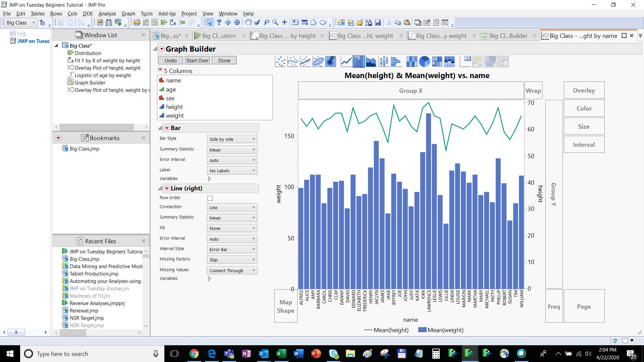Select the Heatmap element icon

pos(412,61)
